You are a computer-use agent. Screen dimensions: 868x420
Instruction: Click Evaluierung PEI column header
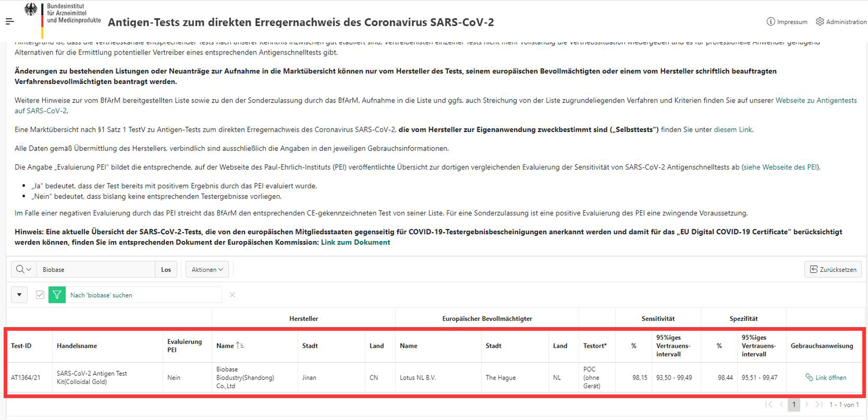[187, 346]
